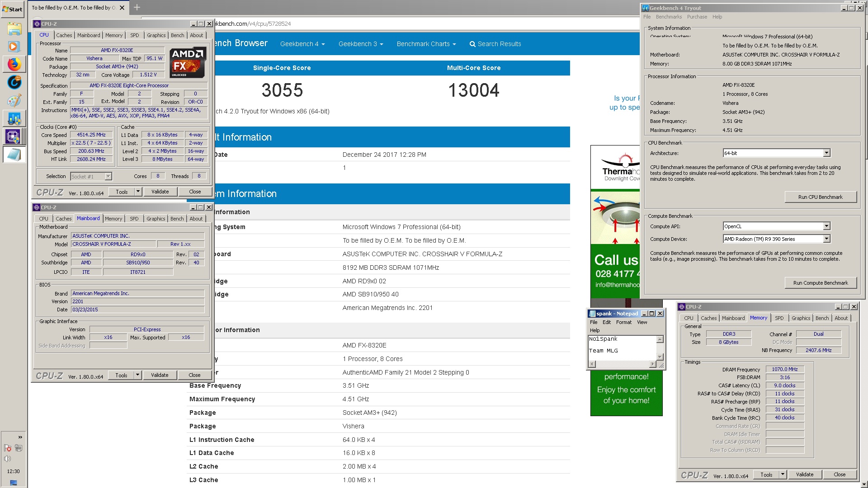Click Show Desktop icon under the clock
The image size is (868, 488).
tap(14, 483)
